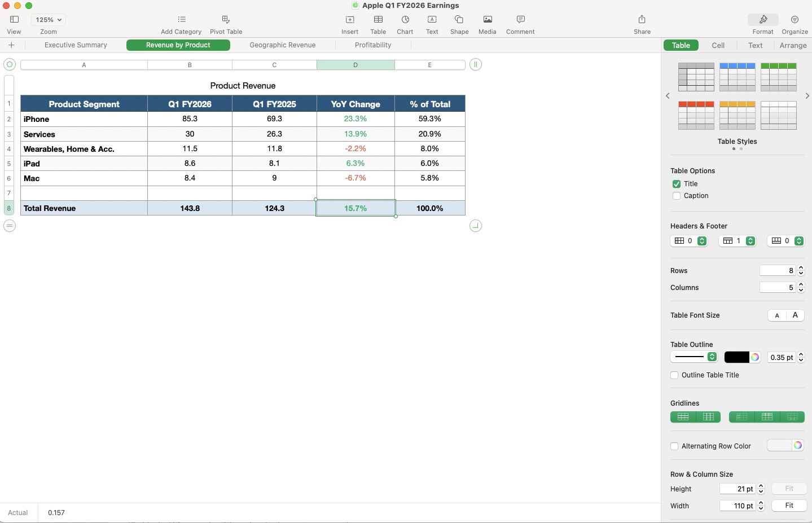Select the Total Revenue cell
Viewport: 812px width, 523px height.
pyautogui.click(x=84, y=208)
